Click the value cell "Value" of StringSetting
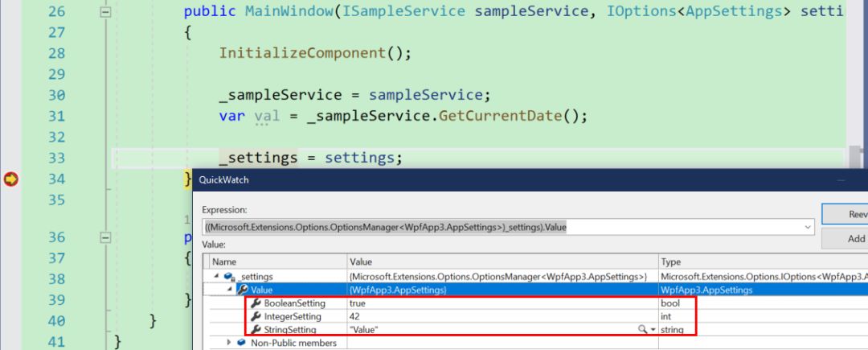 tap(364, 330)
